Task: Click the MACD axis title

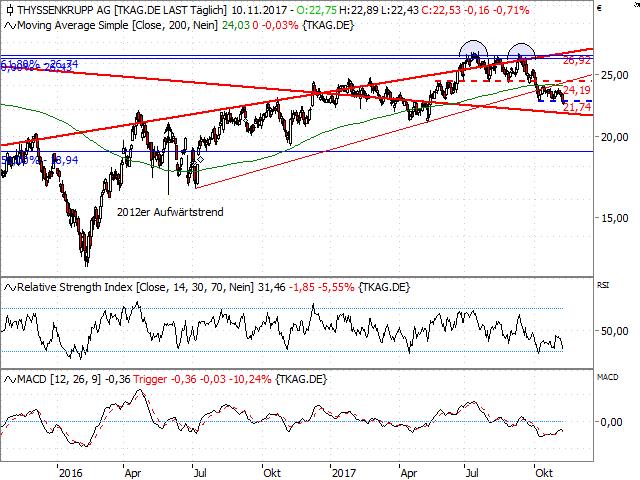Action: (x=607, y=377)
